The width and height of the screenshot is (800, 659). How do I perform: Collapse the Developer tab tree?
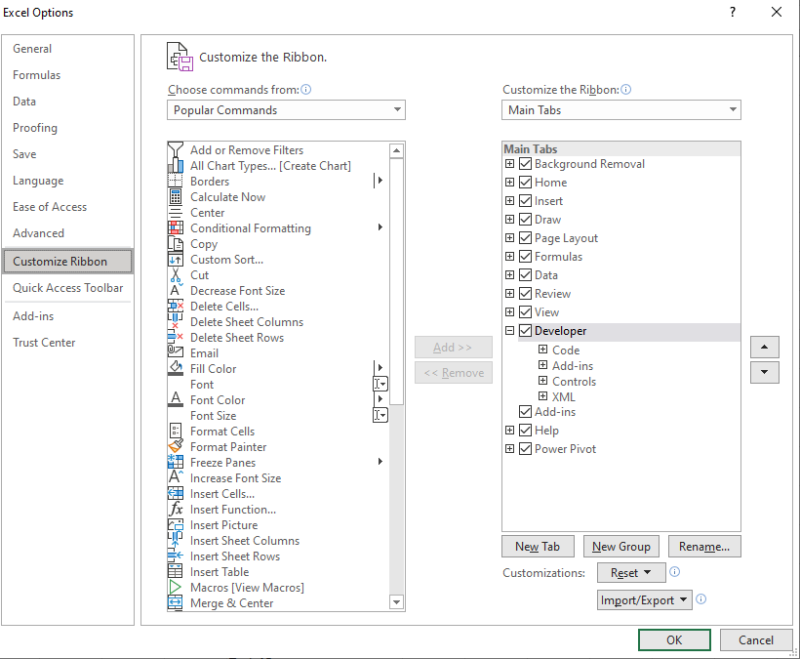510,330
